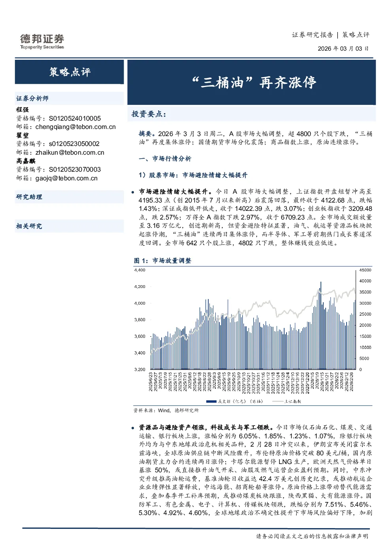Click the heading 一、市场行情分析

(165, 159)
